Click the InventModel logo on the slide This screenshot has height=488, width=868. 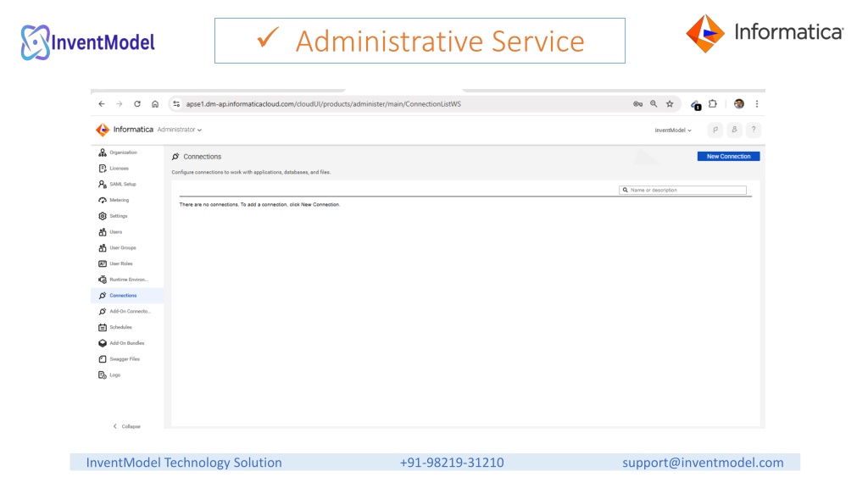coord(87,42)
